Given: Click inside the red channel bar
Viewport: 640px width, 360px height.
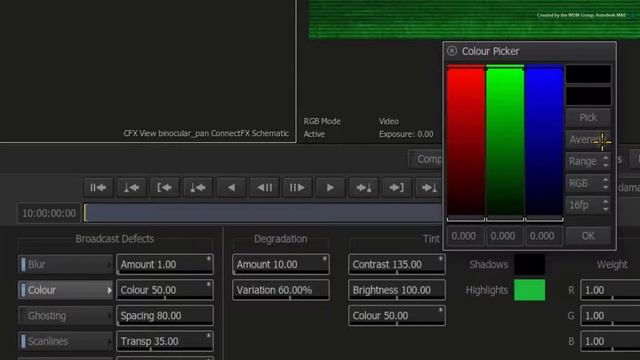Looking at the screenshot, I should tap(466, 142).
